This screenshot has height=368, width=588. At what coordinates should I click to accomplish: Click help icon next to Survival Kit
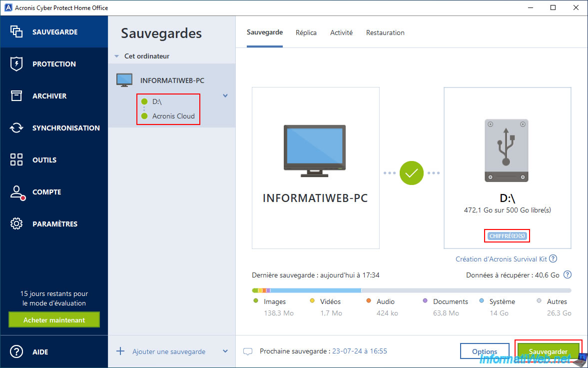click(553, 258)
